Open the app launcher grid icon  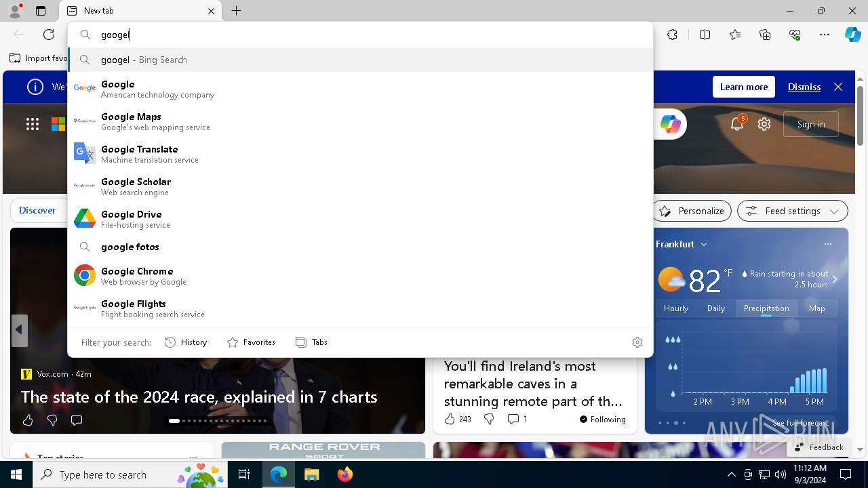(x=32, y=124)
